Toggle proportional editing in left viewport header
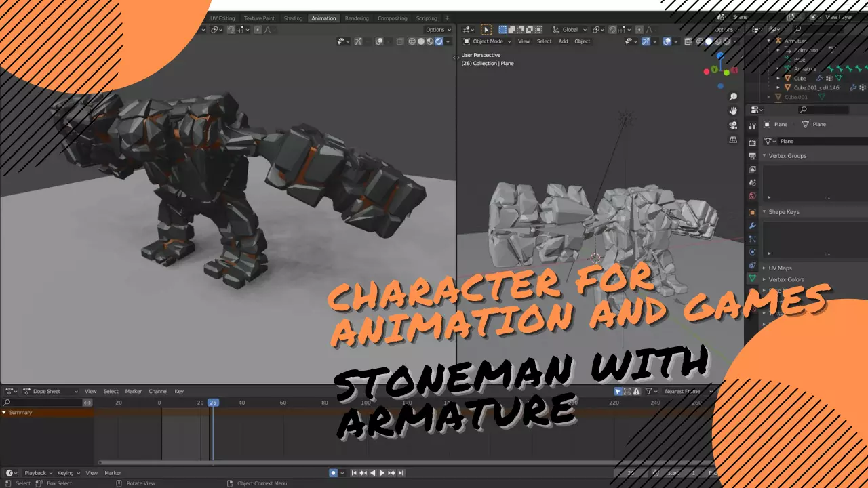The image size is (868, 488). click(x=258, y=30)
